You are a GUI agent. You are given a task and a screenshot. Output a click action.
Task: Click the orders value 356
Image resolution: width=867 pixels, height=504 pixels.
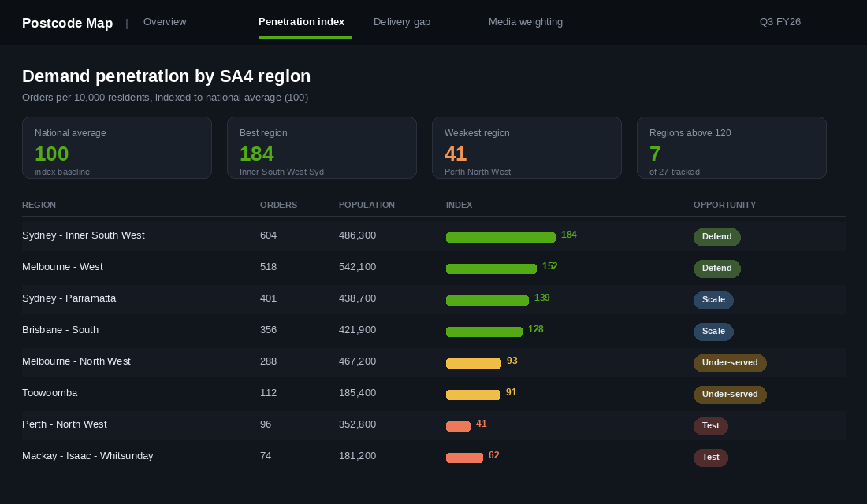point(268,330)
